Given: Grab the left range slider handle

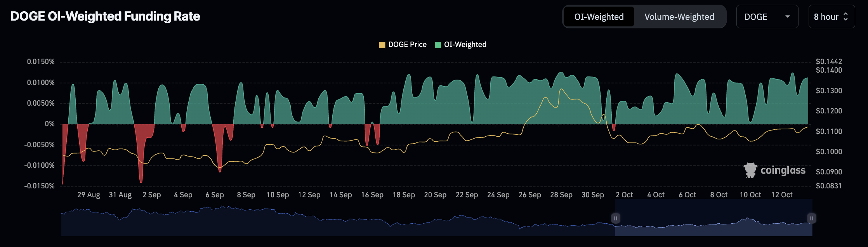Looking at the screenshot, I should coord(615,218).
